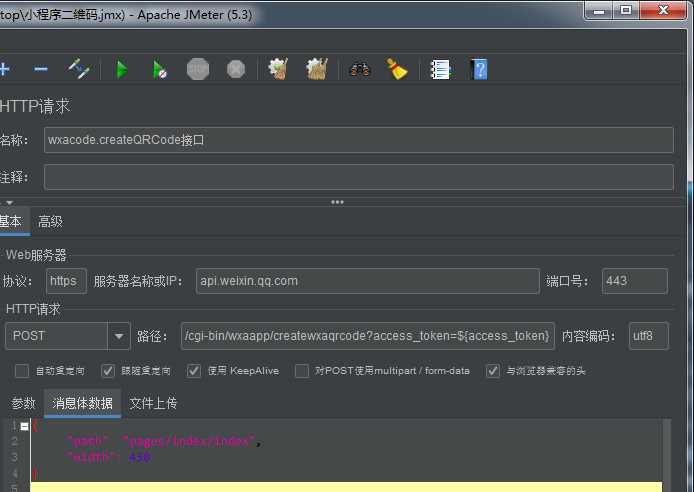Click the empty 注释 comment field
Screen dimensions: 694x492
(x=359, y=177)
